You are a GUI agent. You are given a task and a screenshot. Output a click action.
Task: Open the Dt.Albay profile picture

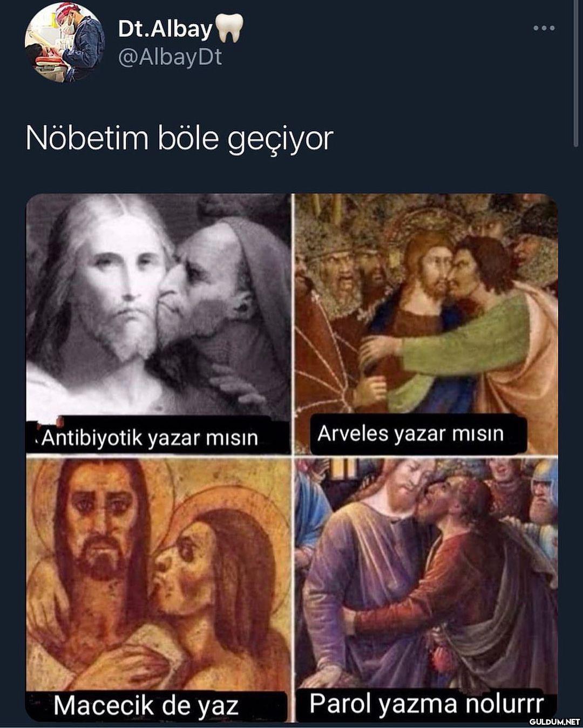(x=64, y=42)
